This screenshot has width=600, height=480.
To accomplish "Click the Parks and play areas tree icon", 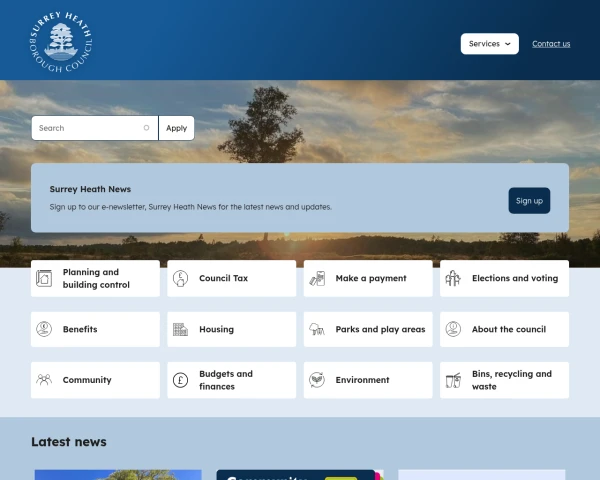I will point(317,329).
